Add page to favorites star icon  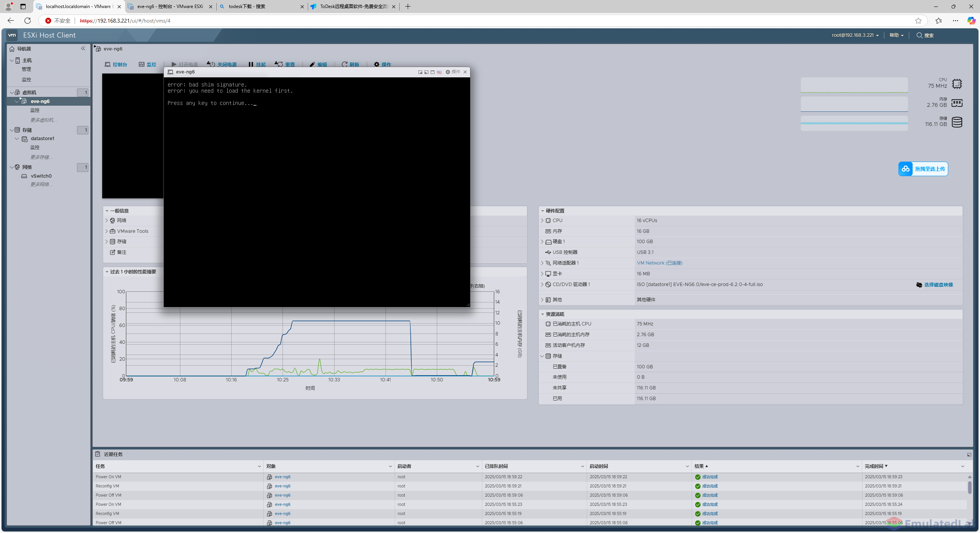pyautogui.click(x=918, y=21)
